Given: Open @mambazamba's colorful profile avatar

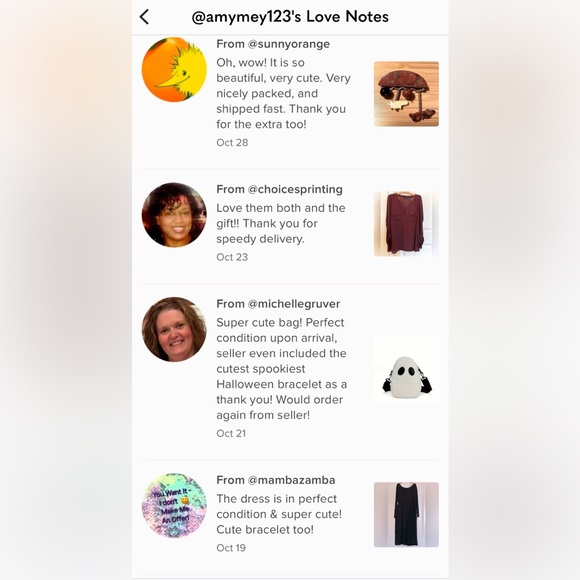Looking at the screenshot, I should click(174, 505).
